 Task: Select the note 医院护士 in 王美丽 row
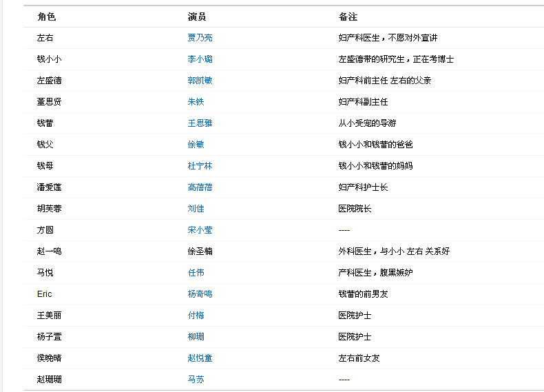pyautogui.click(x=355, y=316)
